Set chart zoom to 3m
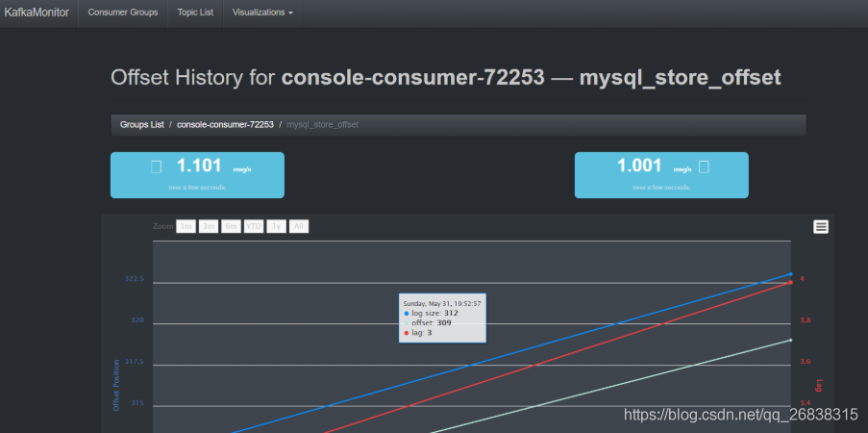The image size is (868, 433). pyautogui.click(x=209, y=226)
